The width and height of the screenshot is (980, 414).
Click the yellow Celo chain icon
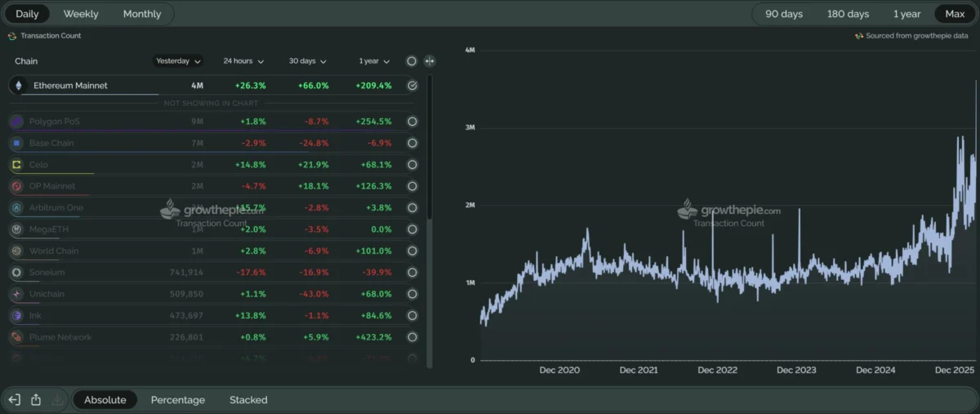[17, 165]
